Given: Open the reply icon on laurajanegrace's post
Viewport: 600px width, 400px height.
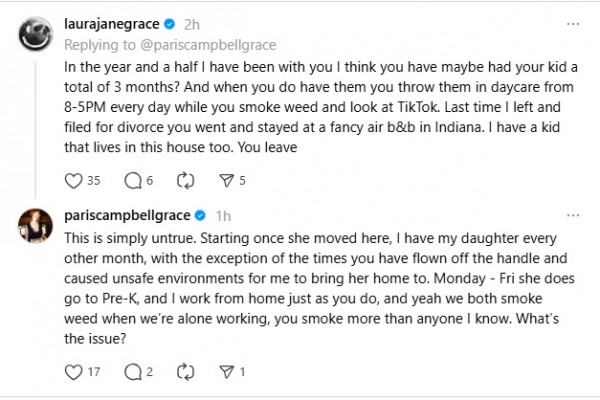Looking at the screenshot, I should (131, 181).
